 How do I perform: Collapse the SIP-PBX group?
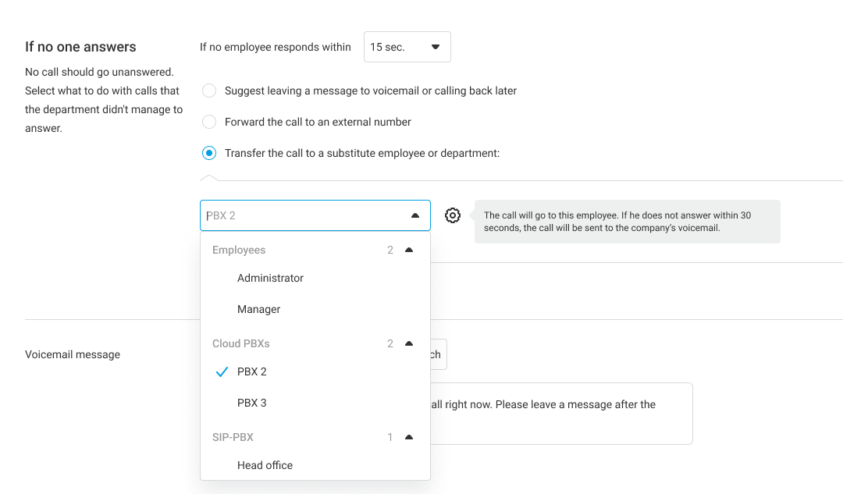(409, 438)
